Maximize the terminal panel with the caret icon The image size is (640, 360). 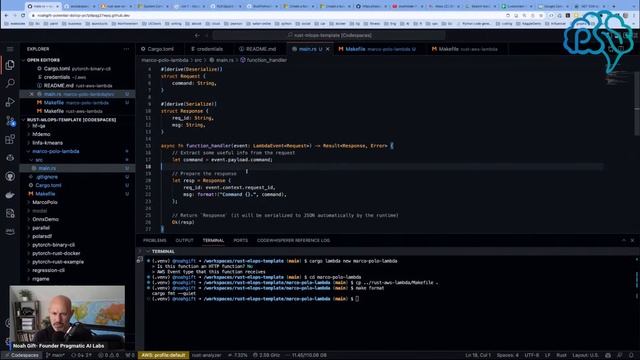click(x=623, y=240)
